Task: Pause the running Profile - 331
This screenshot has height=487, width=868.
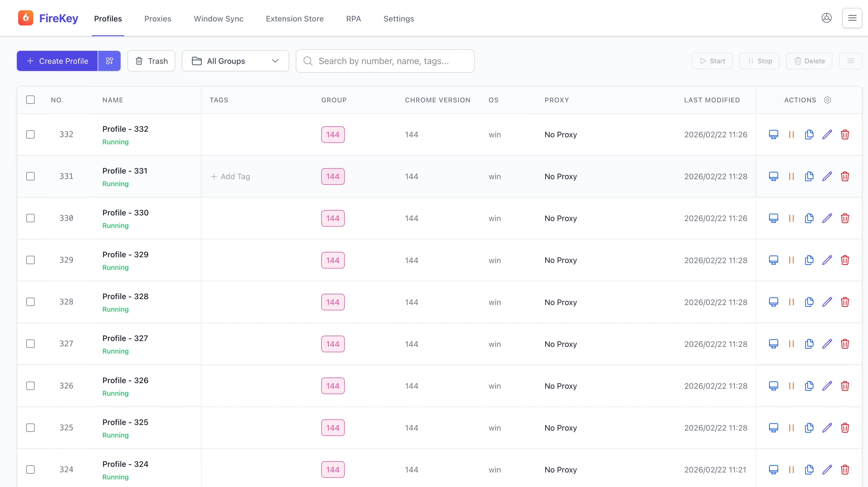Action: [792, 176]
